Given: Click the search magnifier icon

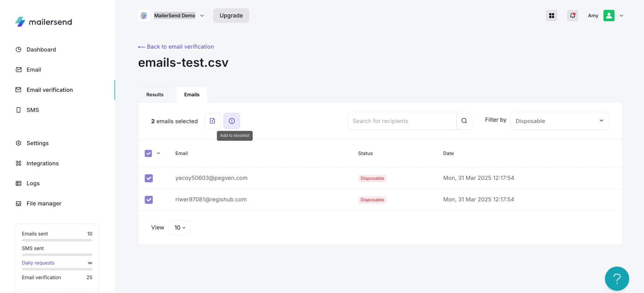Looking at the screenshot, I should pos(464,121).
